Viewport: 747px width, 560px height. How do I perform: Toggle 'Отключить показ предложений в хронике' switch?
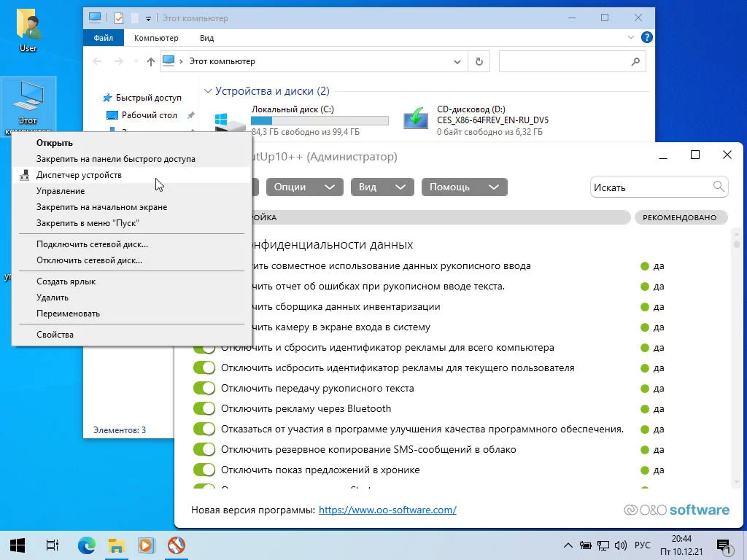[204, 470]
